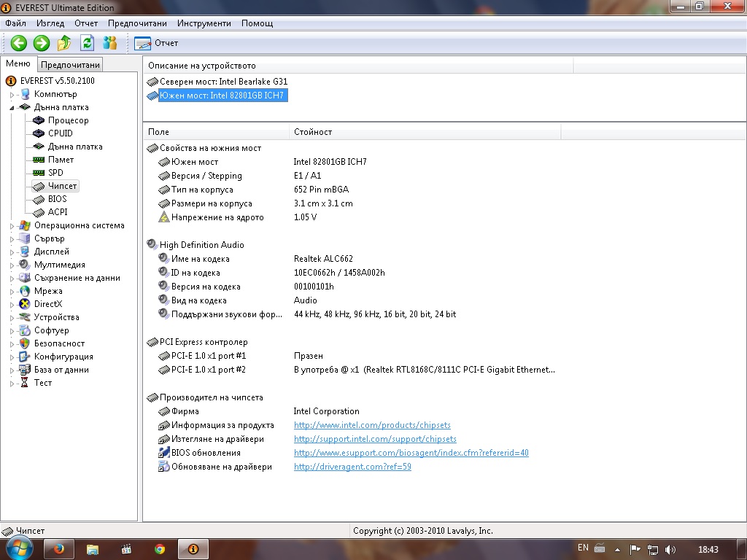Open the Предпочитани menu in the menu bar
This screenshot has width=747, height=560.
(x=137, y=23)
